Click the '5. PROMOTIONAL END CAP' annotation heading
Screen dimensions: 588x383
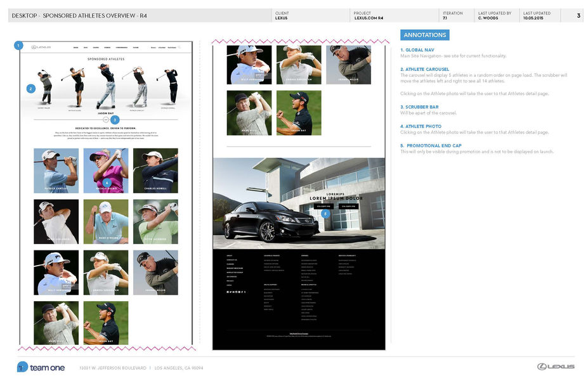tap(431, 145)
